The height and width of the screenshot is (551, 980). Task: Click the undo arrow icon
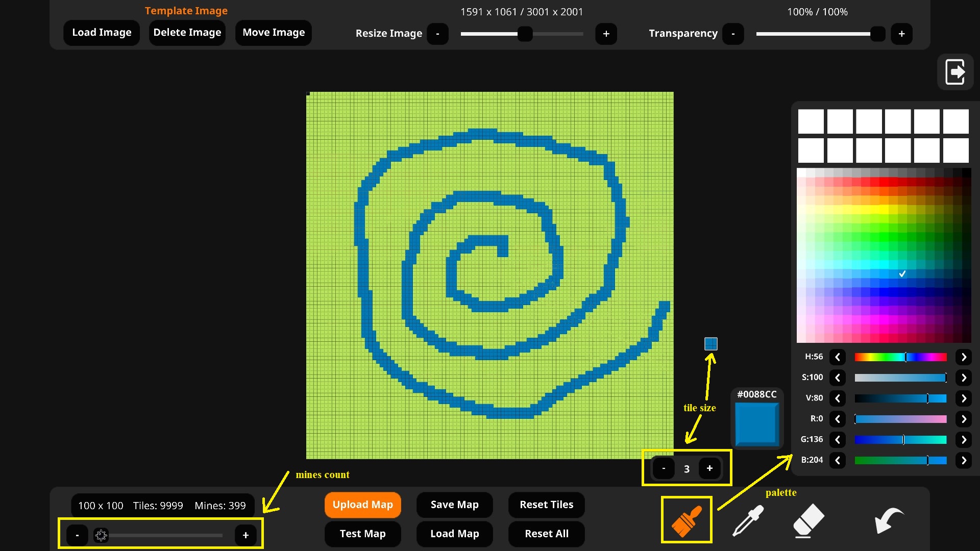point(888,520)
